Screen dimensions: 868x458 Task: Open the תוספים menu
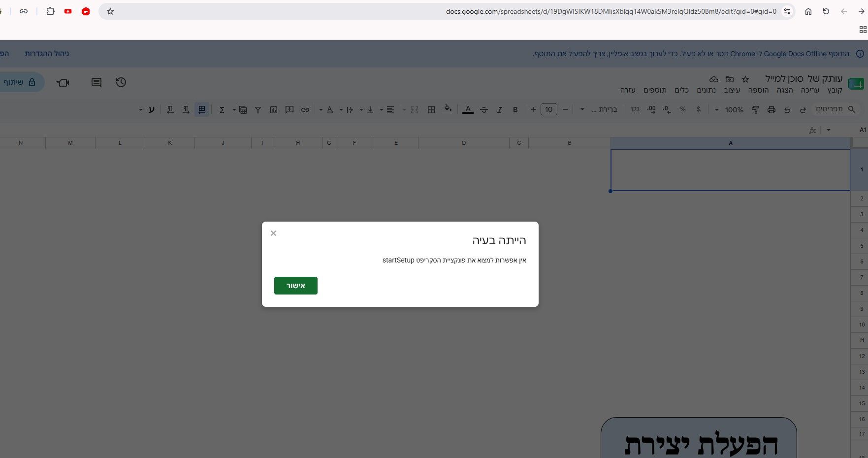pyautogui.click(x=655, y=90)
